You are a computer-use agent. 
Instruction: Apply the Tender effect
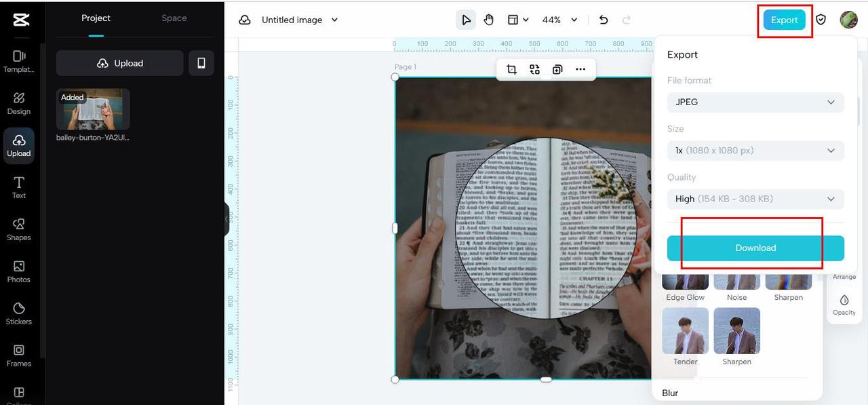click(685, 336)
